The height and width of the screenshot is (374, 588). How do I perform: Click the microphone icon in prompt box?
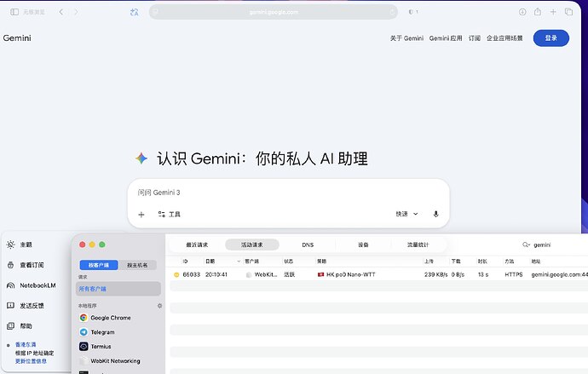coord(435,214)
